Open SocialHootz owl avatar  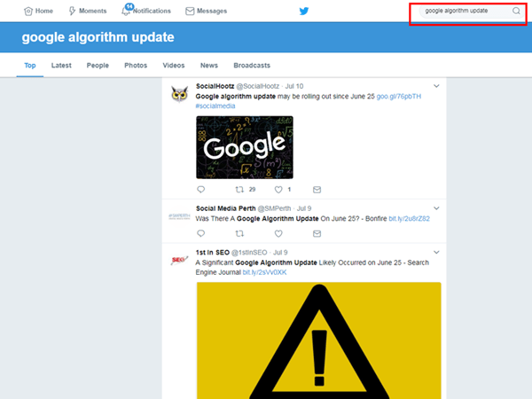179,94
